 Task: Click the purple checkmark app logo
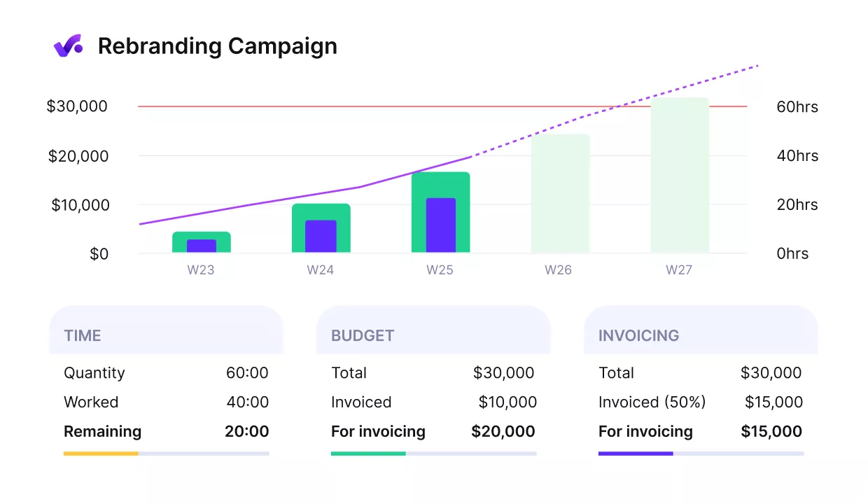click(x=68, y=45)
